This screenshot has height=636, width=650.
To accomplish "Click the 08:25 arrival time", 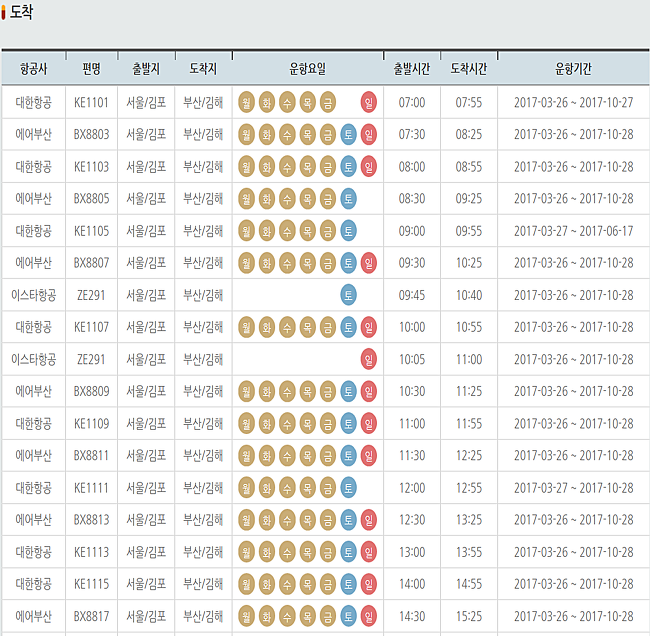I will click(x=469, y=134).
